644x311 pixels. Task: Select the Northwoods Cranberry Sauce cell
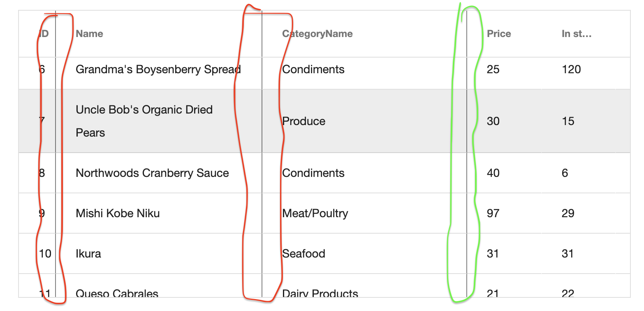[152, 173]
